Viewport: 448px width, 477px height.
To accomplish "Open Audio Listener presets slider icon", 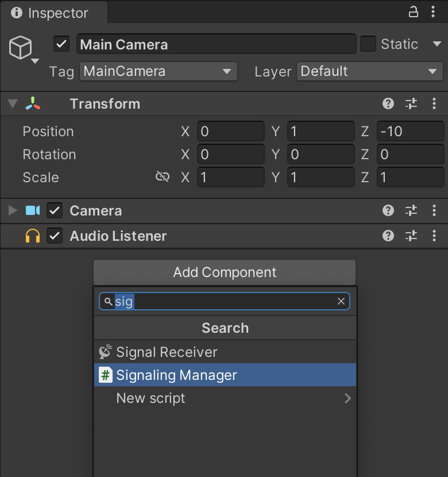I will (411, 236).
